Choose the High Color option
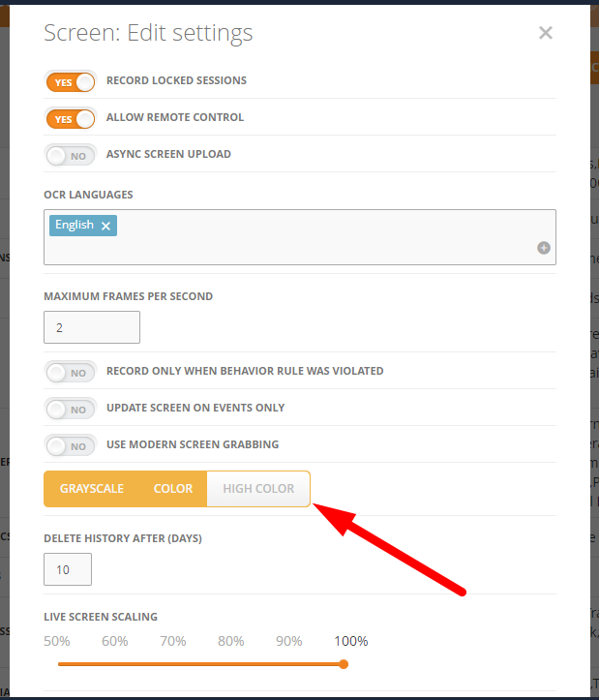599x700 pixels. coord(258,489)
